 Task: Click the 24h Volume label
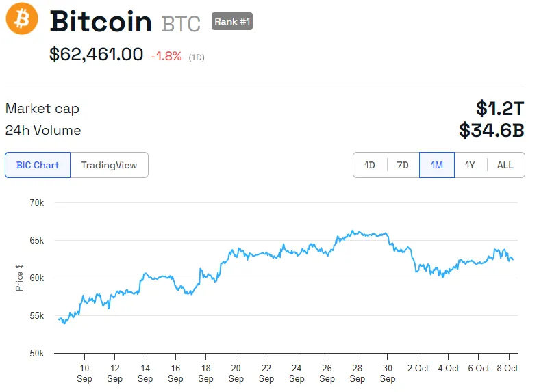[x=43, y=130]
